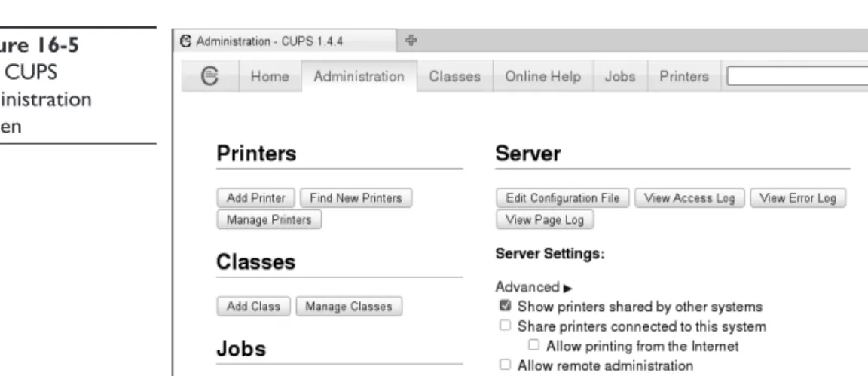Open Manage Classes

pos(349,307)
